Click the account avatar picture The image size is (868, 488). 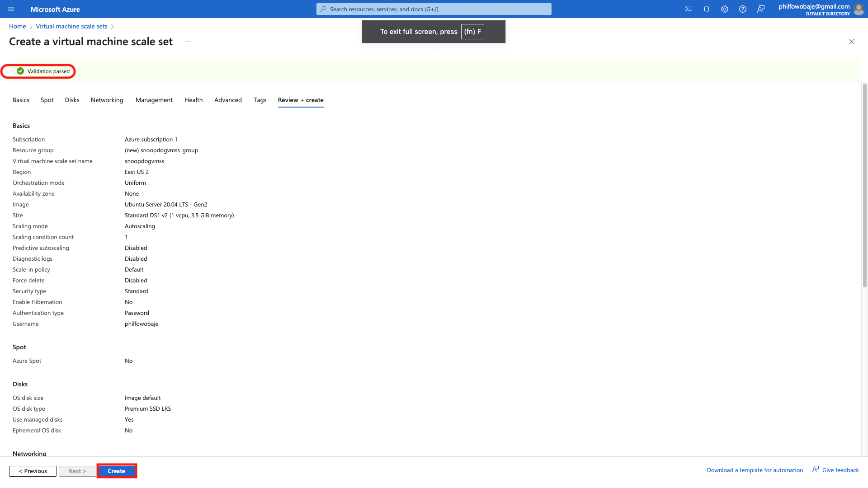(x=859, y=9)
